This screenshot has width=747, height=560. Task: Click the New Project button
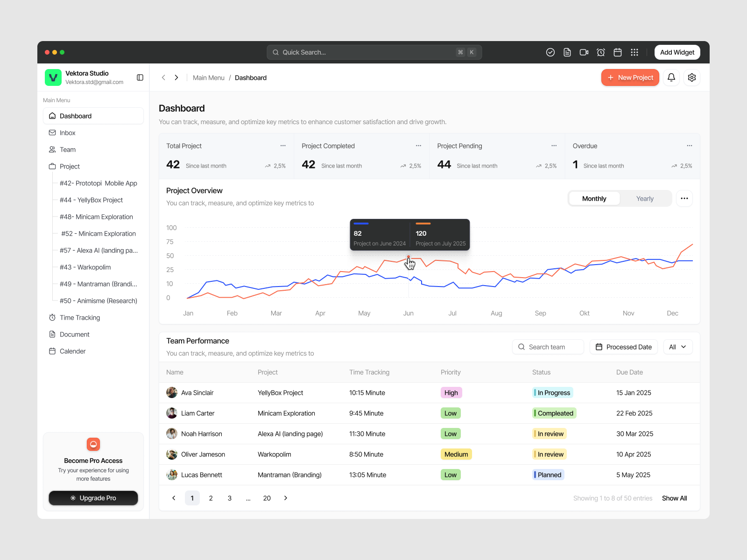pyautogui.click(x=630, y=77)
